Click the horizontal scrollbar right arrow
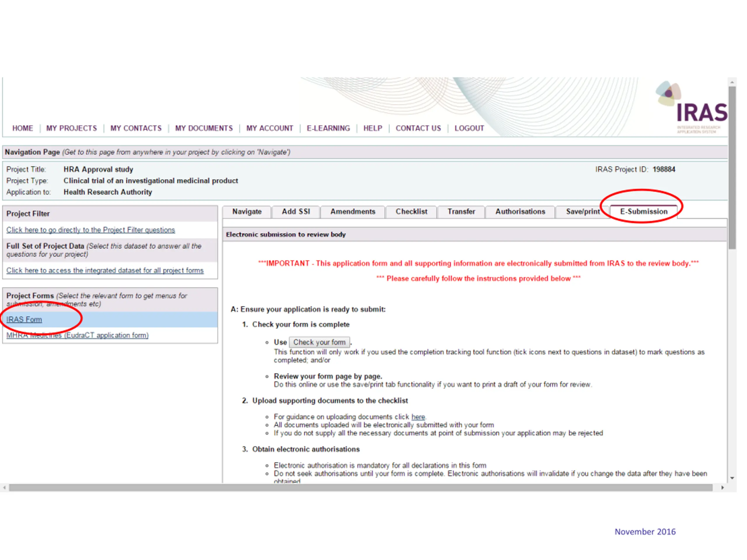Screen dimensions: 747x560 722,487
